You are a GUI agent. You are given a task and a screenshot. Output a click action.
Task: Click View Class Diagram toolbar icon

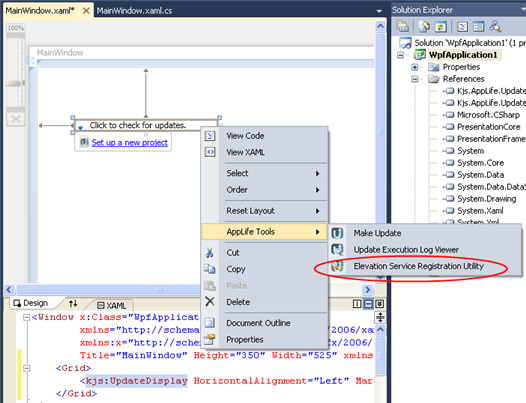coord(495,27)
